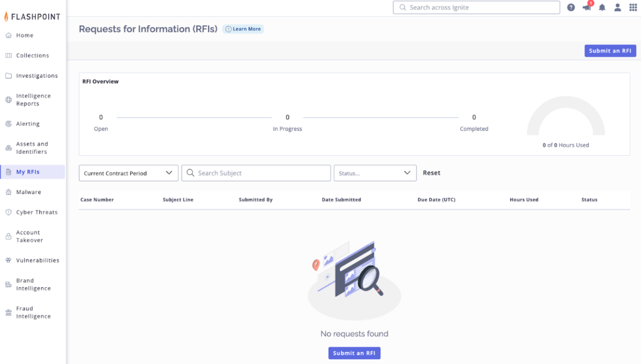Select Fraud Intelligence in sidebar
Screen dimensions: 641x364
pyautogui.click(x=33, y=313)
